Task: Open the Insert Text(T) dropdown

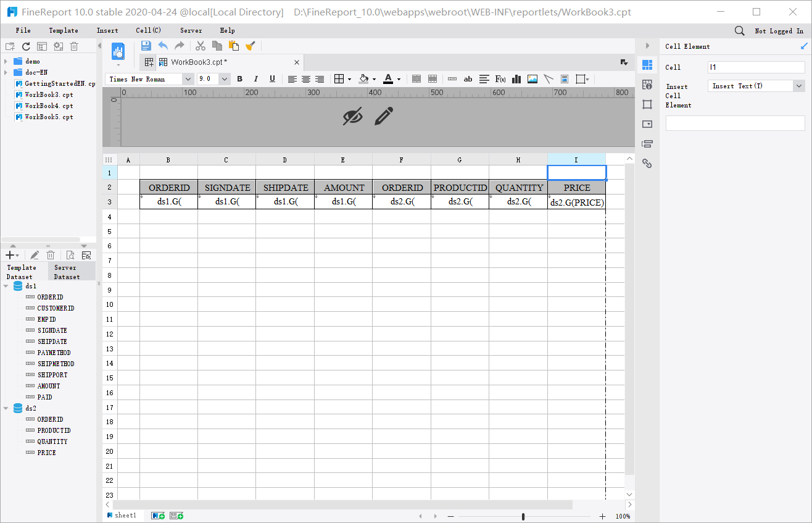Action: click(x=799, y=86)
